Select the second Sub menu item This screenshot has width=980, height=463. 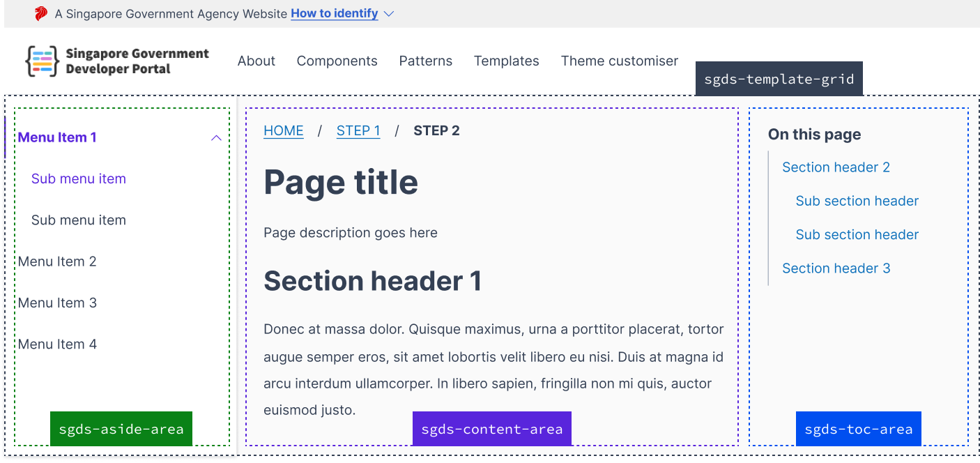tap(79, 220)
